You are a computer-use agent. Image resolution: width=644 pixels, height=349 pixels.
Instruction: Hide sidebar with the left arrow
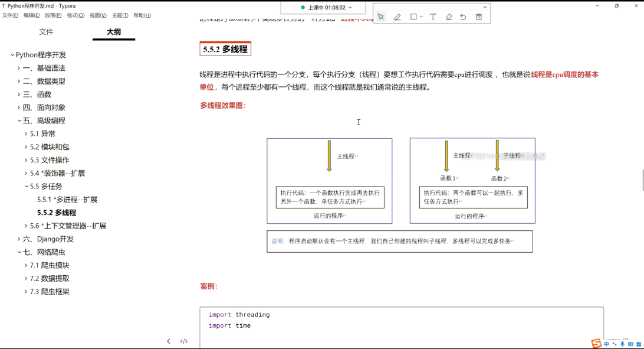[169, 341]
